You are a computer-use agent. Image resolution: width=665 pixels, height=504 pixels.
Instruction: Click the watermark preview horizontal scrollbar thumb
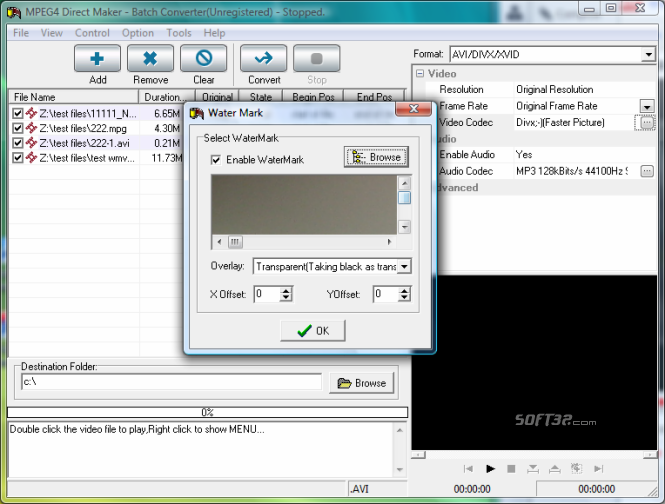point(235,242)
